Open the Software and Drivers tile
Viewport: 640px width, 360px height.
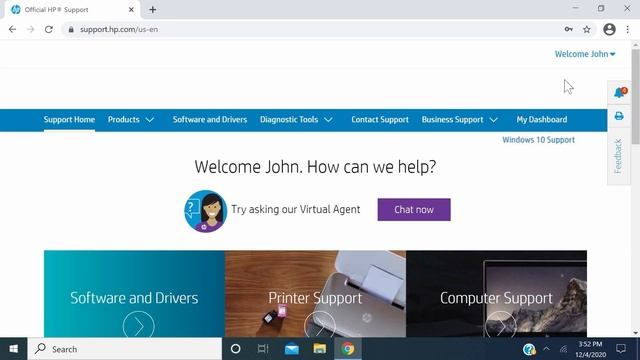click(x=134, y=294)
